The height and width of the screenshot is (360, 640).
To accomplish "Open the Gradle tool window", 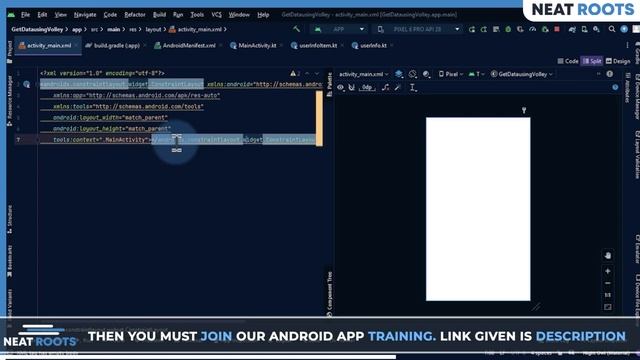I will pyautogui.click(x=637, y=51).
